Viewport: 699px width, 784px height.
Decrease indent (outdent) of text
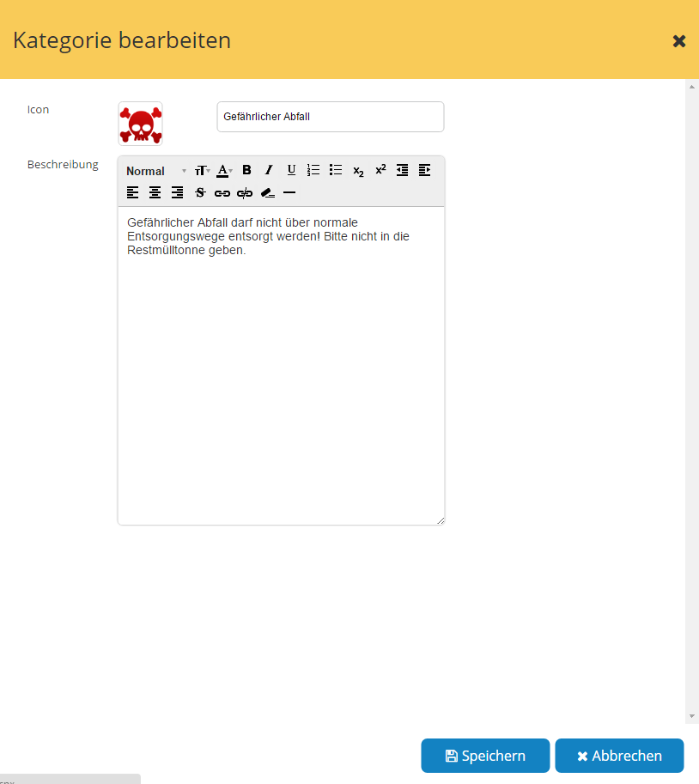(x=403, y=171)
